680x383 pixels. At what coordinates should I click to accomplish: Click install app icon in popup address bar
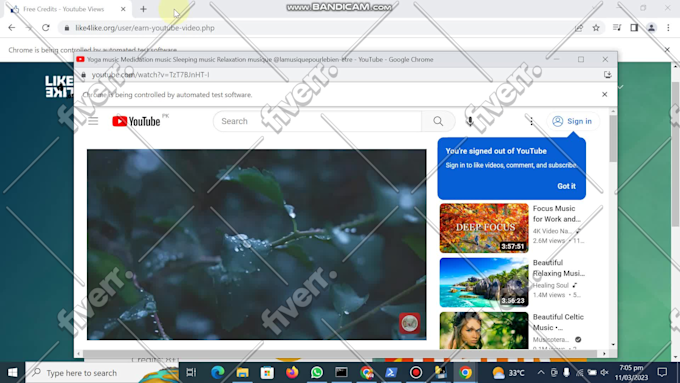(x=607, y=75)
